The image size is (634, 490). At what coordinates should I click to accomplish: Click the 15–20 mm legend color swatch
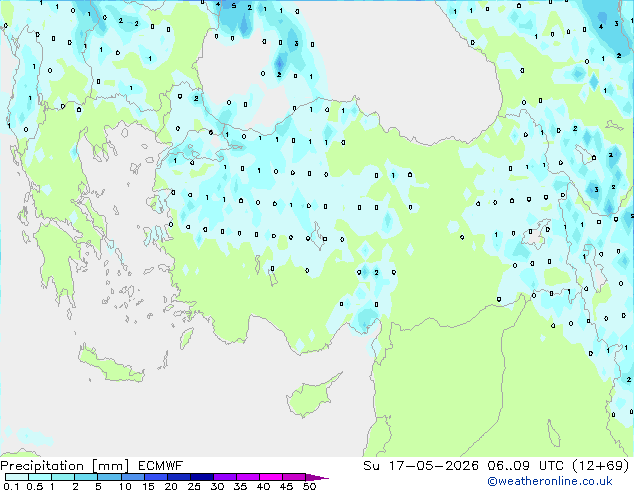(156, 477)
